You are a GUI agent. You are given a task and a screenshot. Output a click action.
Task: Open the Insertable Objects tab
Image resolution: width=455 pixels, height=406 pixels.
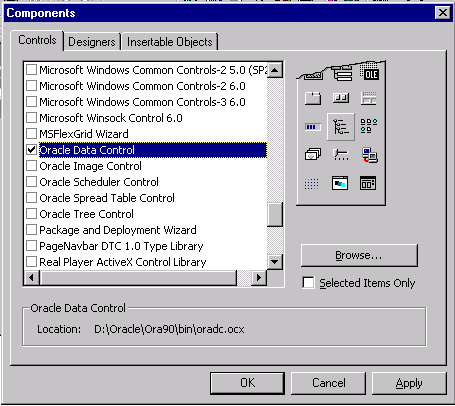point(170,42)
